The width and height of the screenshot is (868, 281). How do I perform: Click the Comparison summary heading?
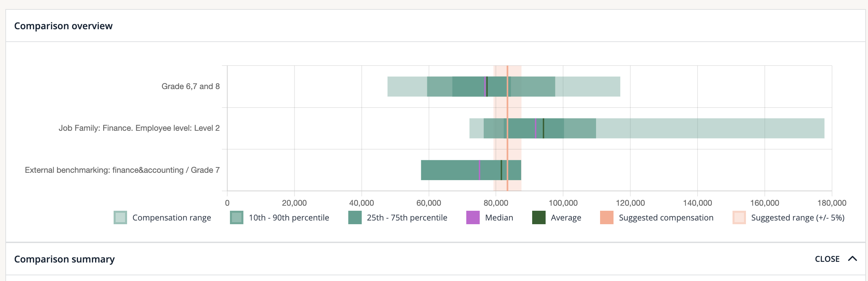coord(64,259)
